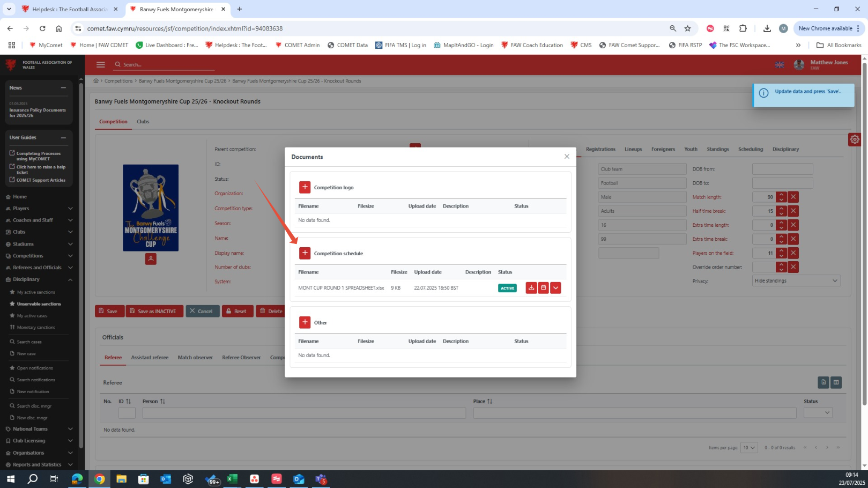Add a document under Other

point(305,322)
